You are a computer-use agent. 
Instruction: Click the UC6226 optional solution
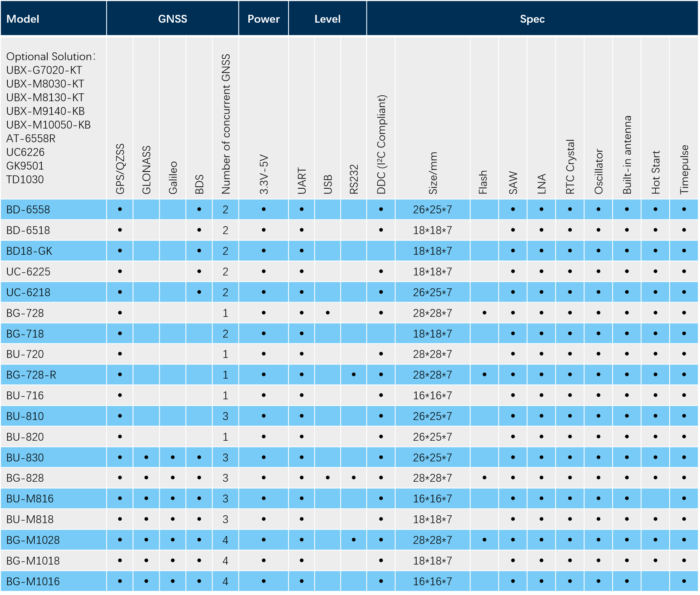click(x=25, y=152)
